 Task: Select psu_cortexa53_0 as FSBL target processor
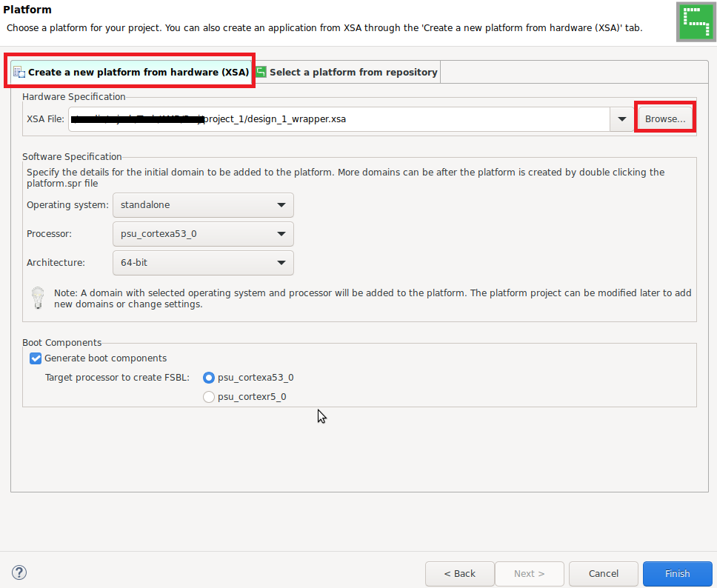[209, 378]
